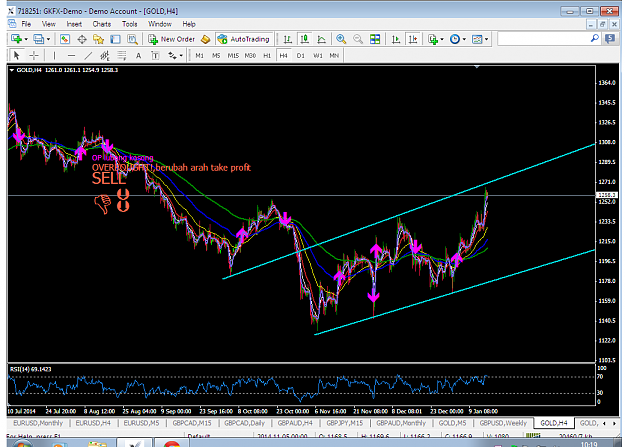625x447 pixels.
Task: Switch chart to H1 timeframe
Action: (x=267, y=55)
